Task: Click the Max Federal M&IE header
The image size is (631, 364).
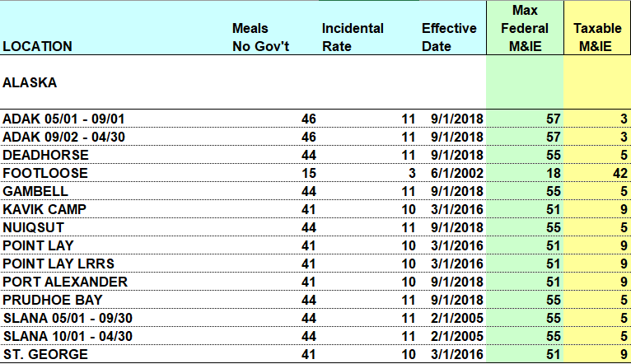Action: [x=525, y=28]
